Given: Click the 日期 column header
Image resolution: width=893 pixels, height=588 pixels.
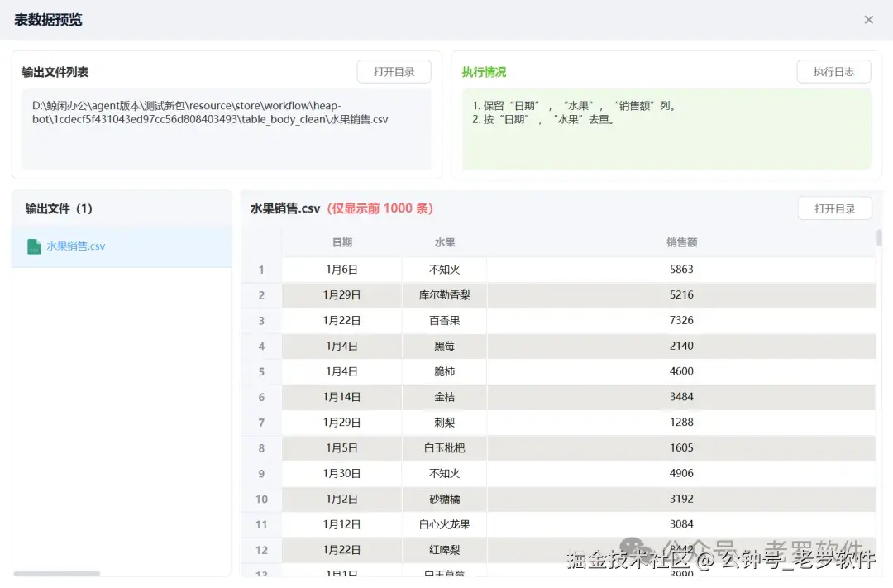Looking at the screenshot, I should [341, 242].
